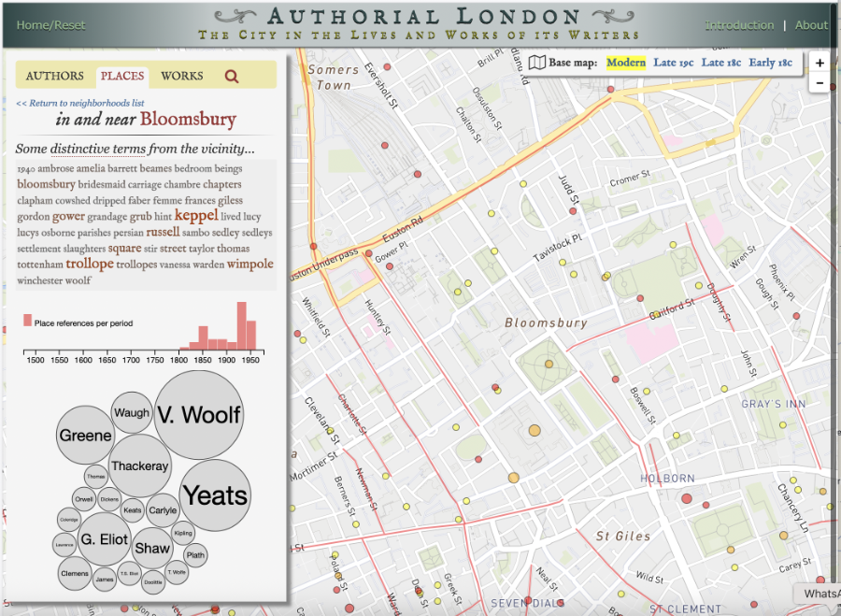Open the Introduction page
This screenshot has height=616, width=841.
pyautogui.click(x=739, y=25)
